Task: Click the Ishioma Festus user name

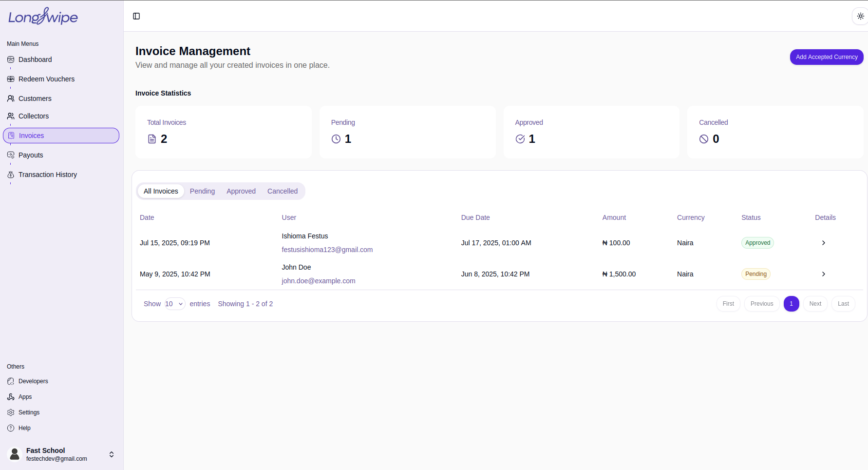Action: (305, 236)
